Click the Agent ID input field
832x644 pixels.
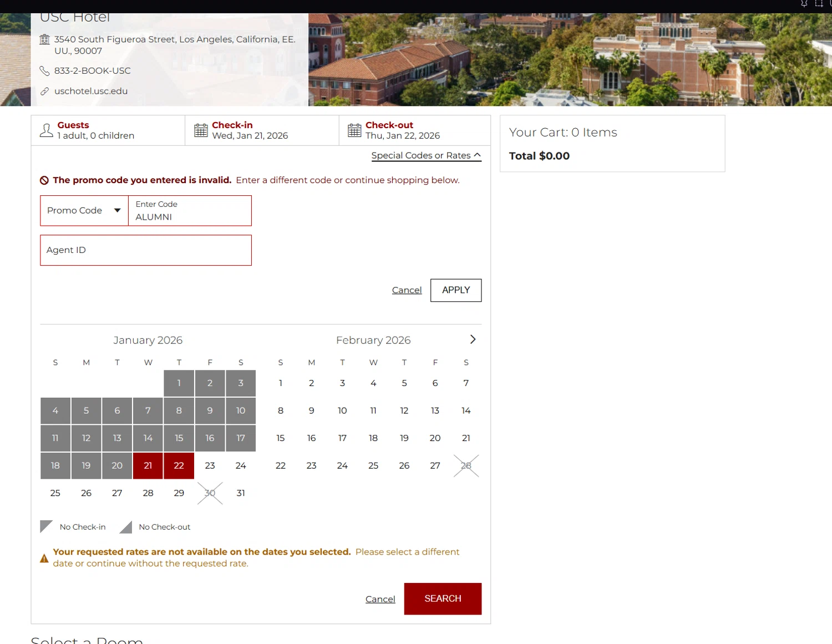146,250
